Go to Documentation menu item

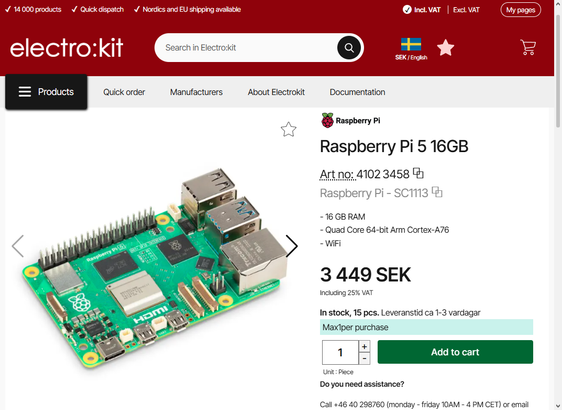coord(357,92)
